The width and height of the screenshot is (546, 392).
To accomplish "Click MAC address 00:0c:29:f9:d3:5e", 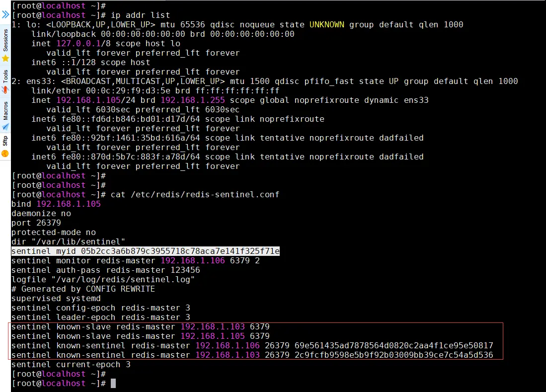I will click(x=128, y=91).
